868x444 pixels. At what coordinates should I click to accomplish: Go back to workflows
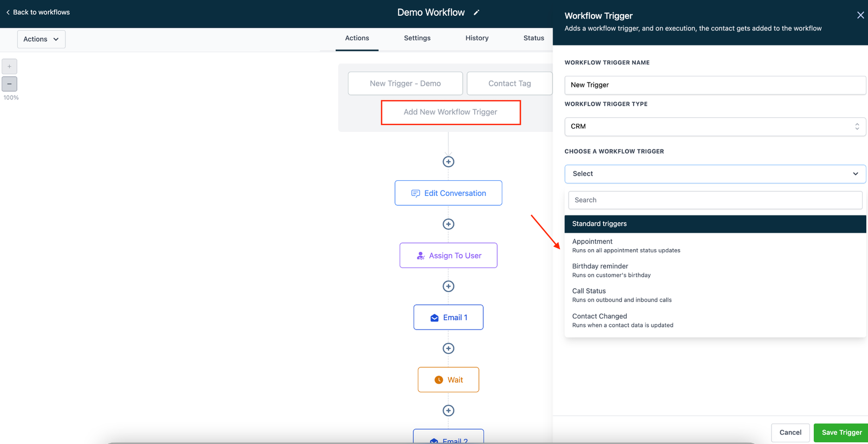(38, 12)
